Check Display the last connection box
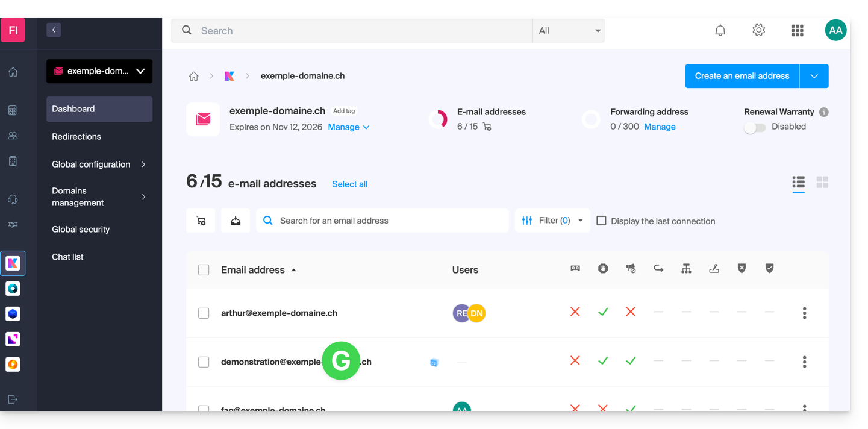 (601, 221)
